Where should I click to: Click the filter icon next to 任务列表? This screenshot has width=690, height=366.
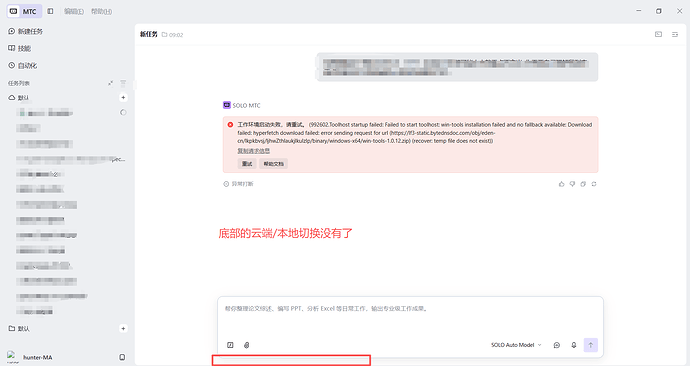[123, 83]
